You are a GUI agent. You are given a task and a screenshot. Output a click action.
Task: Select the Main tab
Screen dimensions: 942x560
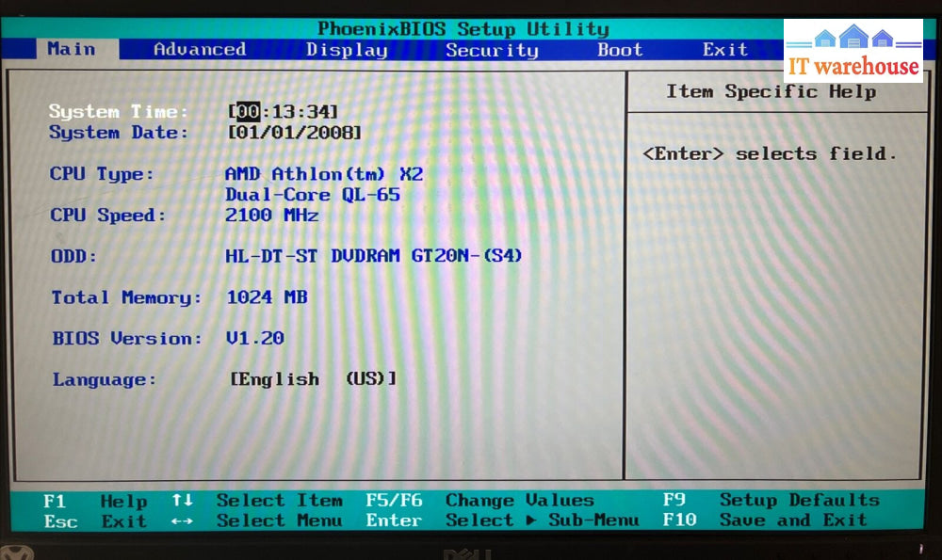pyautogui.click(x=72, y=49)
